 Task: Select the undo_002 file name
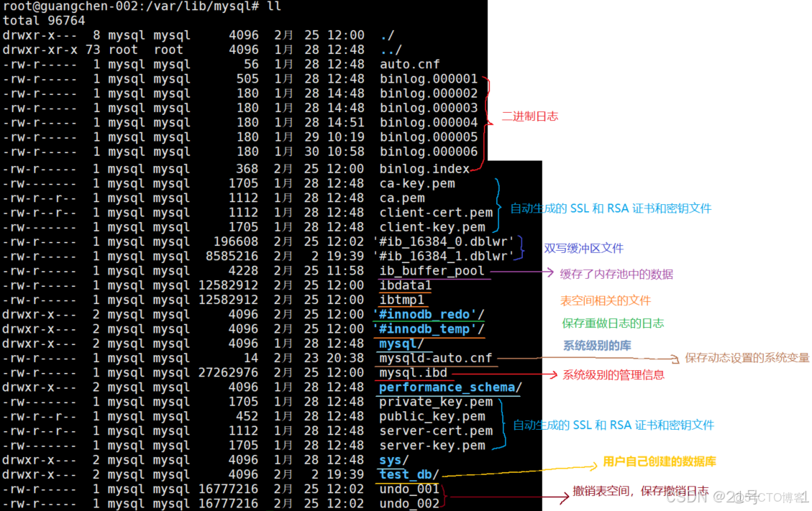coord(409,502)
